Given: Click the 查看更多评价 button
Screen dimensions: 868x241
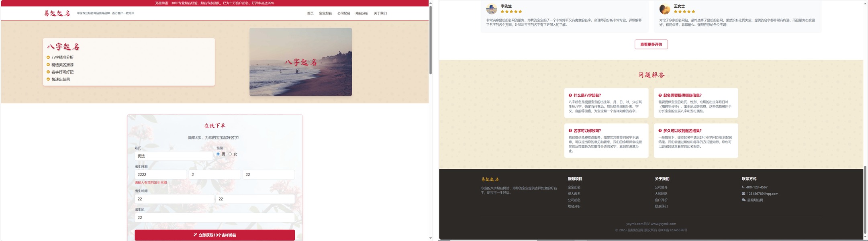Looking at the screenshot, I should 651,44.
